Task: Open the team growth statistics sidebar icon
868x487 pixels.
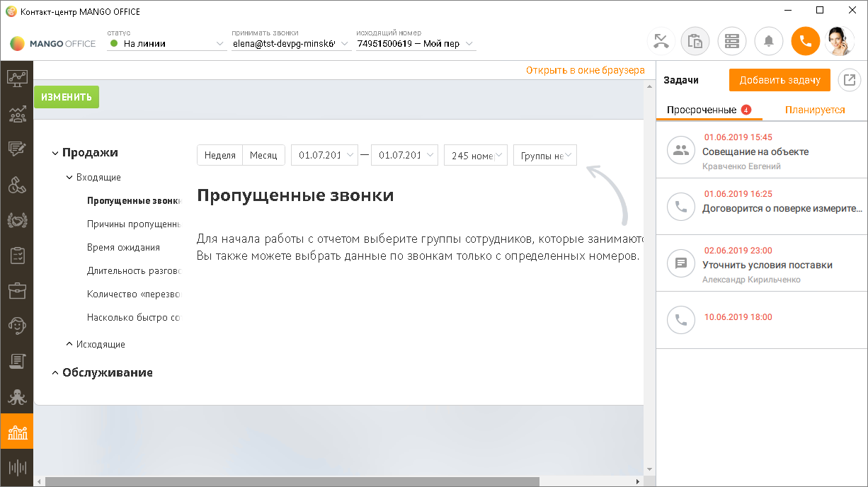Action: [17, 113]
